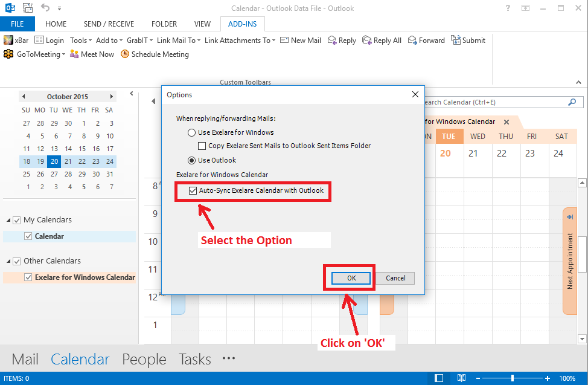Open the GrabIT dropdown
Image resolution: width=588 pixels, height=385 pixels.
(139, 40)
